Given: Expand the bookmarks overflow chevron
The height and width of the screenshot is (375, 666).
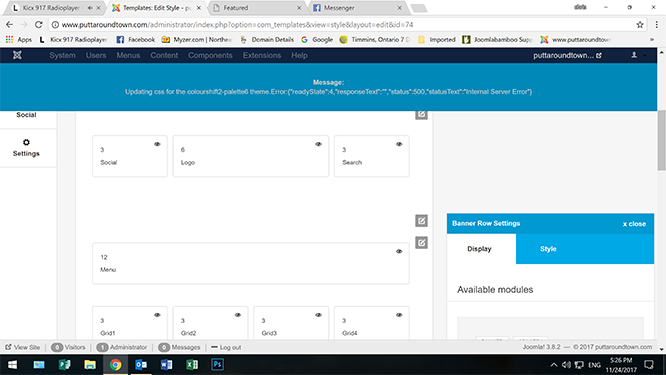Looking at the screenshot, I should click(x=652, y=39).
